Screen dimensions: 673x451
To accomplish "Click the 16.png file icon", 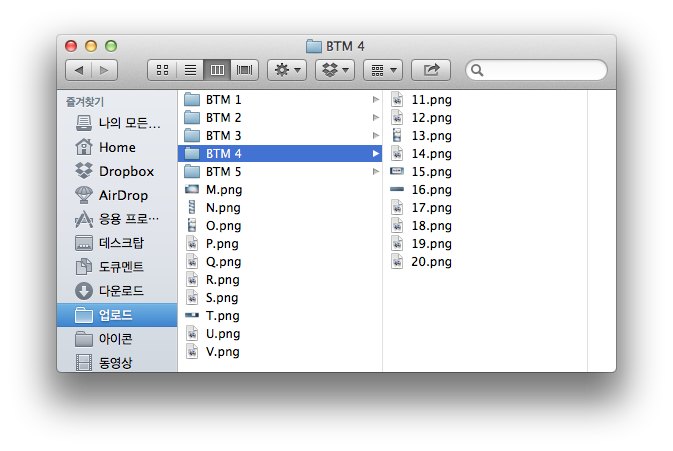I will 397,189.
